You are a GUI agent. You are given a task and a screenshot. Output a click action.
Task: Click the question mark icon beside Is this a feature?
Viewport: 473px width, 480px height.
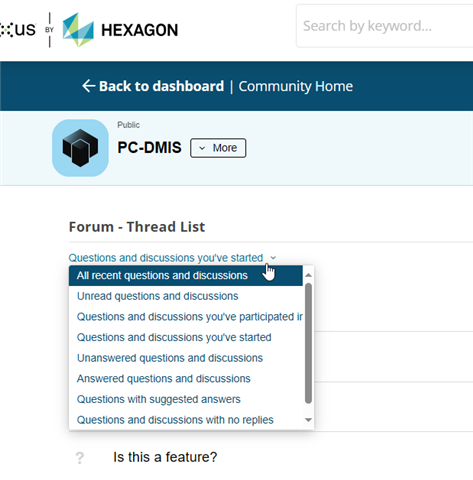coord(80,458)
